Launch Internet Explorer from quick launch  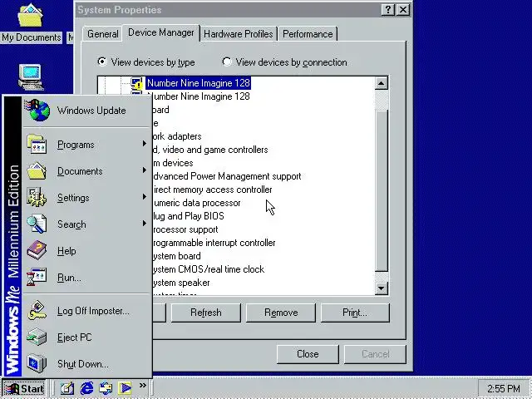tap(86, 388)
